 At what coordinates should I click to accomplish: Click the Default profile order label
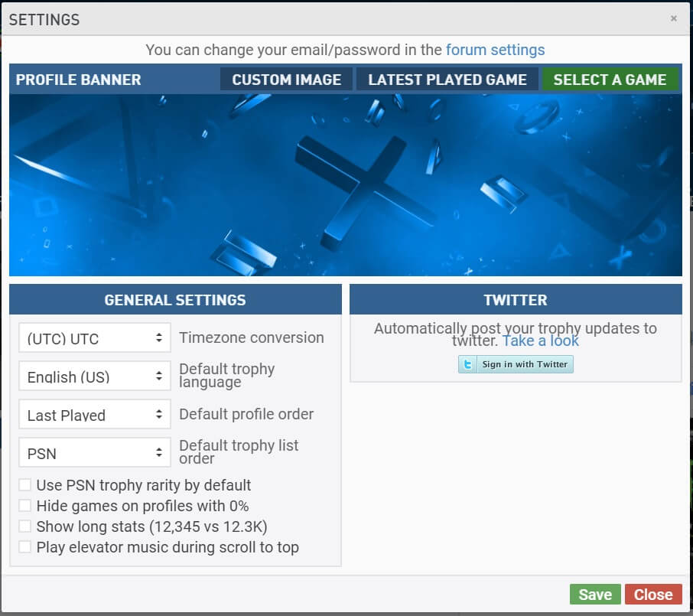[x=246, y=414]
